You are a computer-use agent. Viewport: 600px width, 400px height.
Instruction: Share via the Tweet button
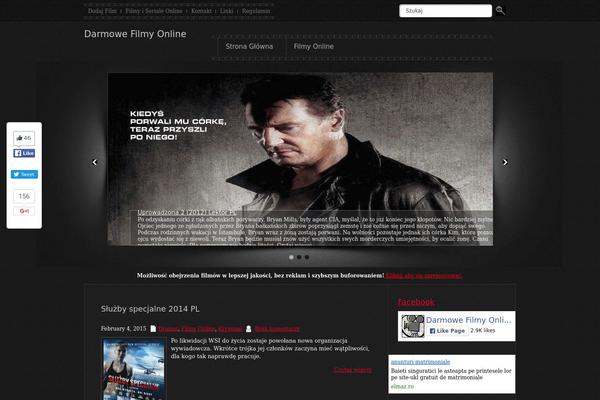(24, 174)
